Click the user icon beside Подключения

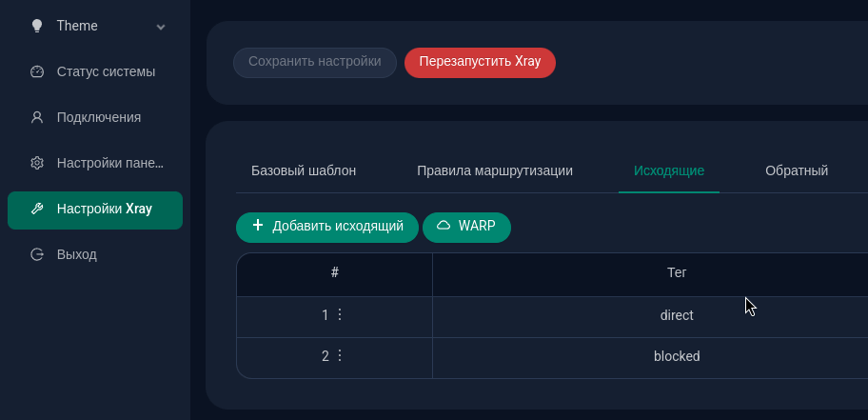click(37, 117)
